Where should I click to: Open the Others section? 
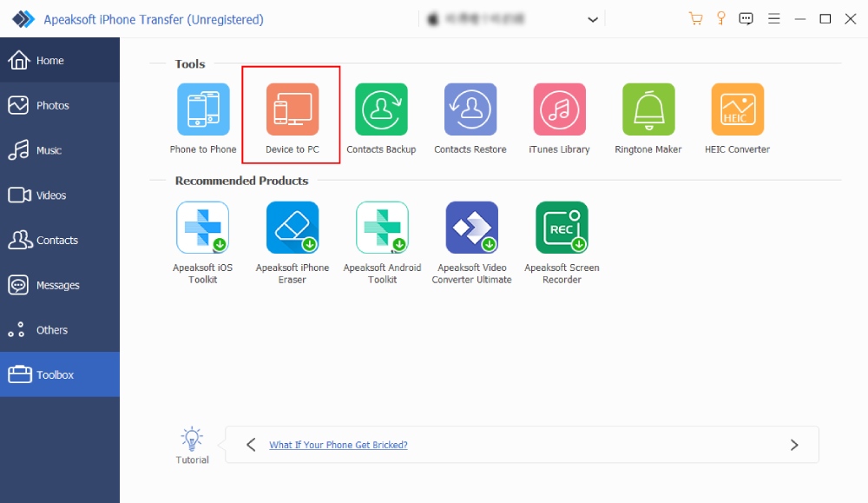pos(60,329)
